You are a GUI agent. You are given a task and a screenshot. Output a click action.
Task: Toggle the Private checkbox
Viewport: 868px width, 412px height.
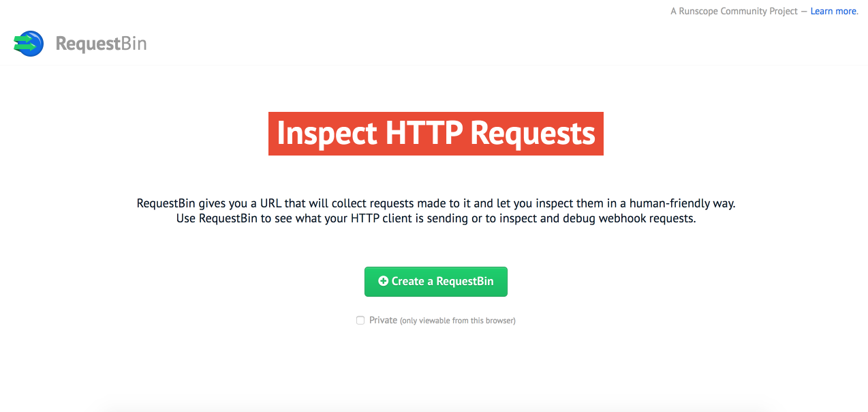pyautogui.click(x=360, y=320)
